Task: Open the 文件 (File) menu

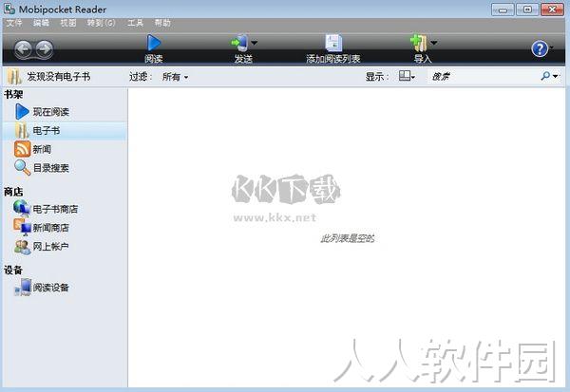Action: 14,23
